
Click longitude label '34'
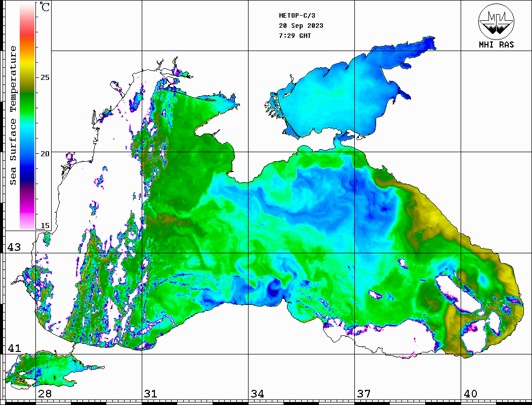[x=258, y=394]
